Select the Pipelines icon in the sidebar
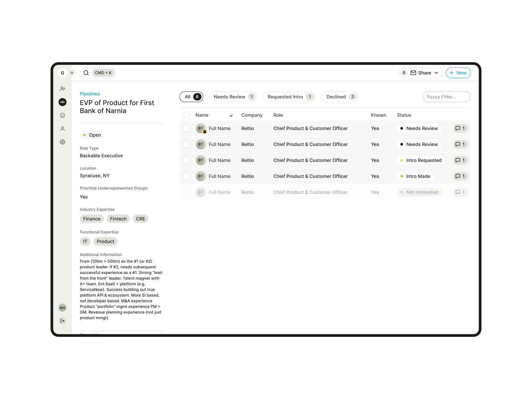Screen dimensions: 532x399 tap(62, 102)
